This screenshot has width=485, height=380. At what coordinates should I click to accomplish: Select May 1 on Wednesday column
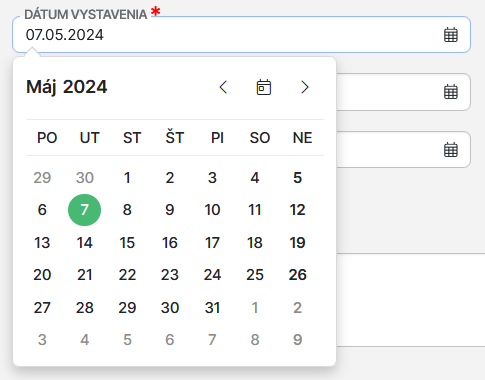(x=127, y=178)
